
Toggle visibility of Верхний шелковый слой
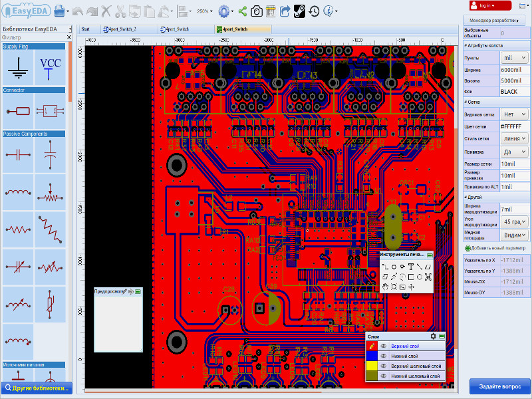[x=384, y=366]
